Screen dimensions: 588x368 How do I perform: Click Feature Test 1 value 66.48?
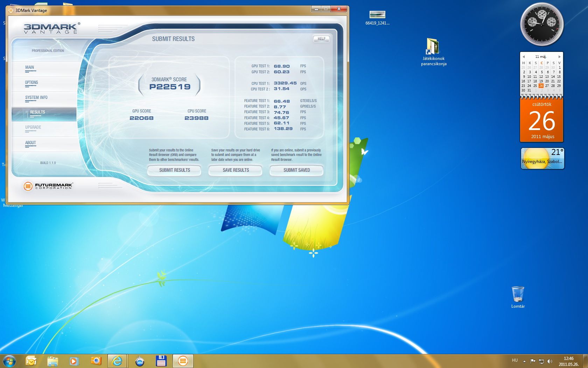coord(282,101)
